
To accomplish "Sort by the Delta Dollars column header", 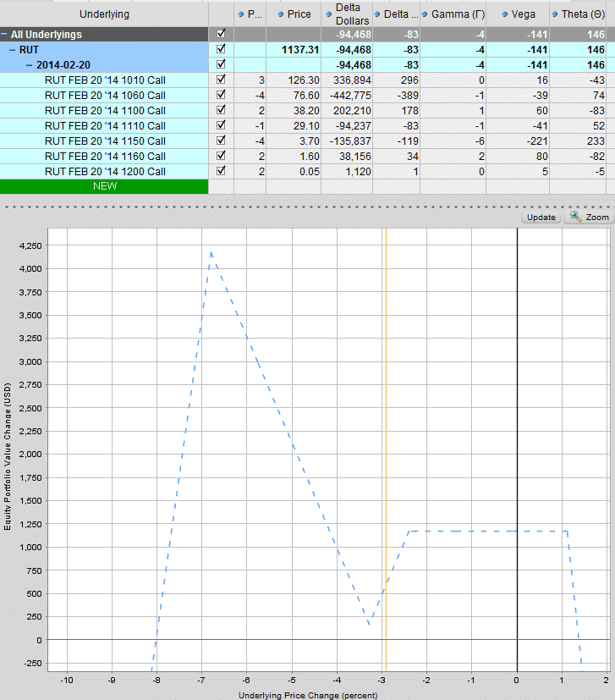I will tap(347, 14).
